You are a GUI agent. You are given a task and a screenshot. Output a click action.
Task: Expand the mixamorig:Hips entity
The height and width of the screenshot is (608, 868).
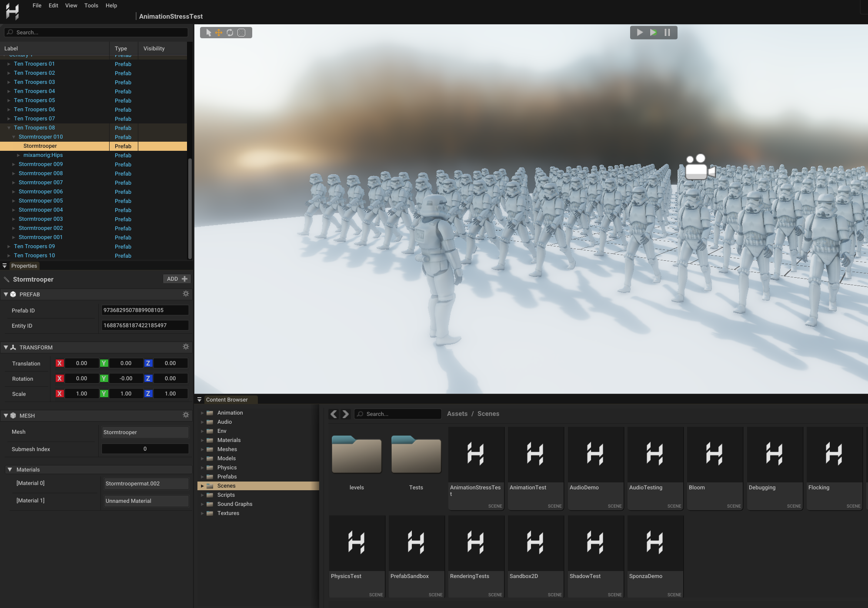18,155
